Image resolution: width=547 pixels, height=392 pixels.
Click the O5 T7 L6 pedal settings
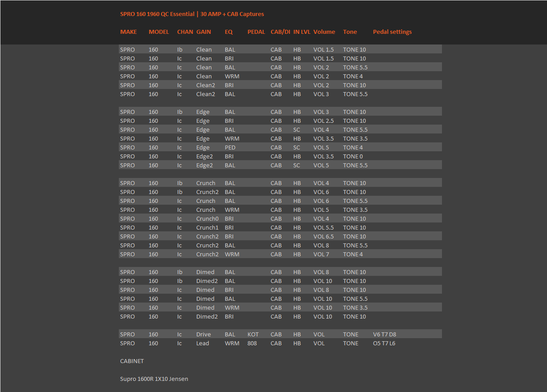(384, 344)
